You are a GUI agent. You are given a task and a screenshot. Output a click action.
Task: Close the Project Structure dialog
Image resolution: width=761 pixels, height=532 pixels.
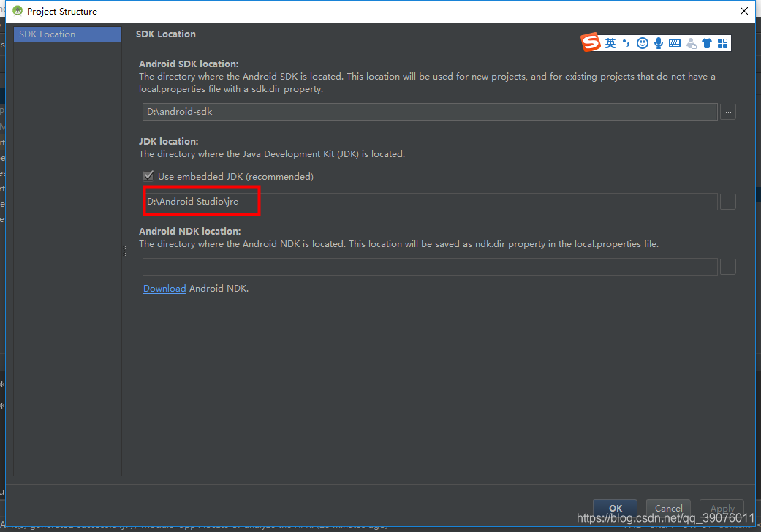[744, 11]
